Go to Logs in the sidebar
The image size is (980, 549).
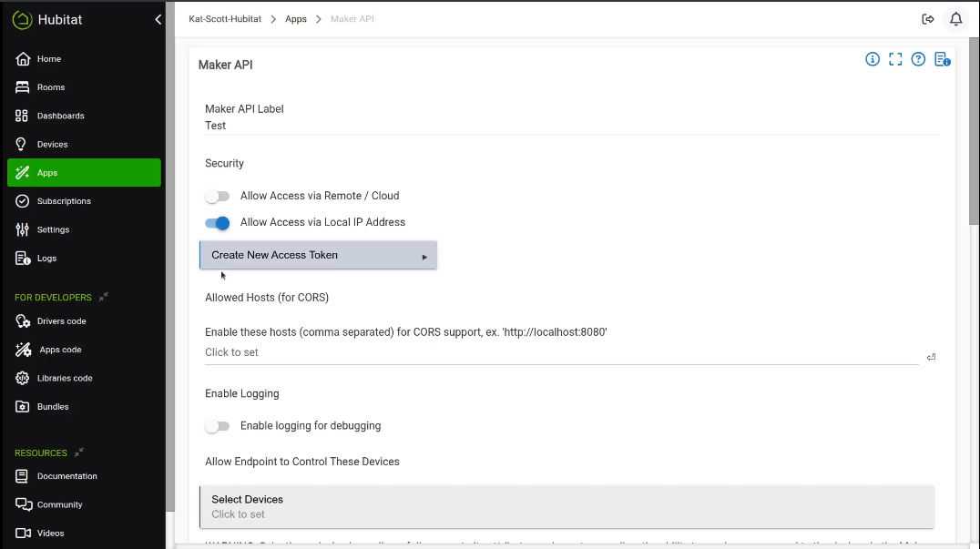click(46, 259)
